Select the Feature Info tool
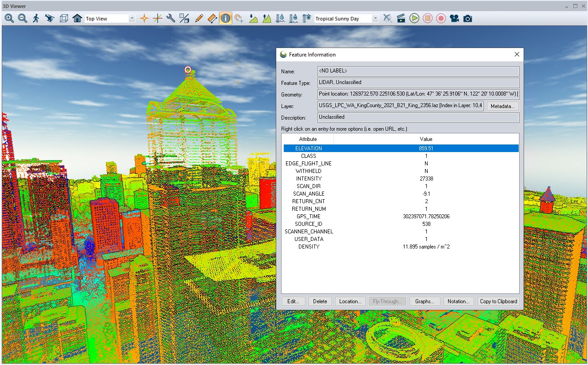The width and height of the screenshot is (588, 365). click(226, 18)
